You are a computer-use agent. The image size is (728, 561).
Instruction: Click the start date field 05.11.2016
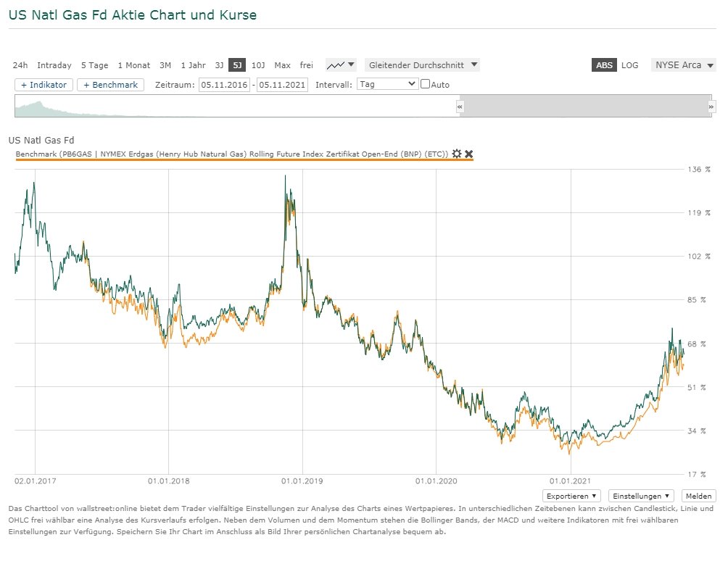click(x=225, y=85)
